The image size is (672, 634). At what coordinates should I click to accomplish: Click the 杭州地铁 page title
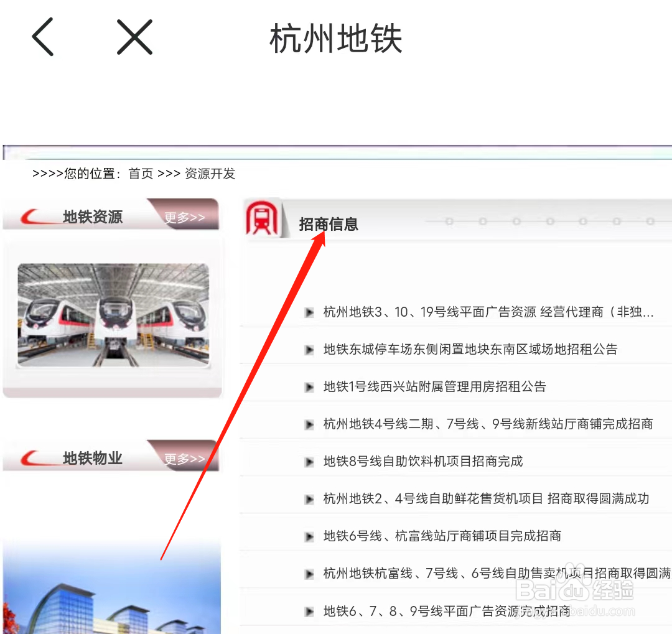335,38
